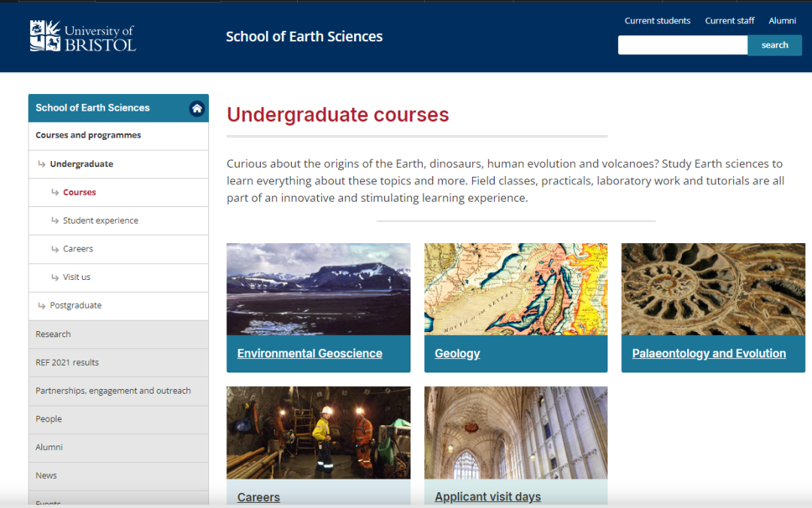Click the arrow icon beside Postgraduate
The width and height of the screenshot is (812, 508).
pos(42,306)
